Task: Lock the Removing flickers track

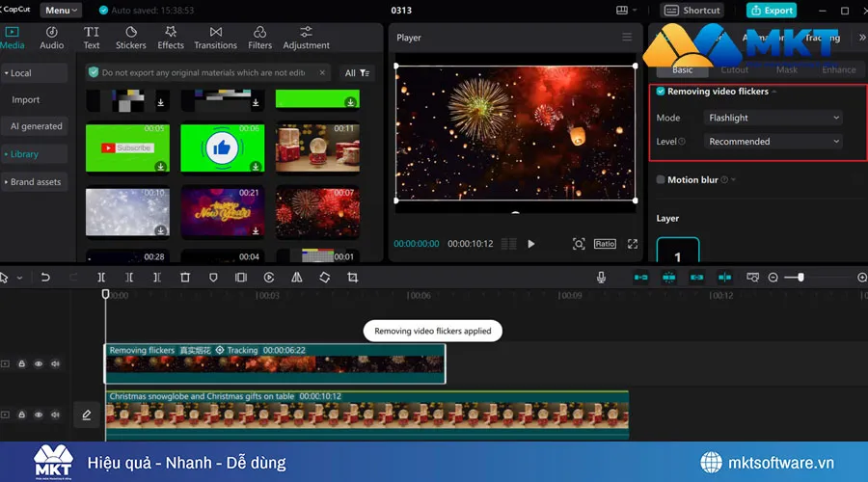Action: click(21, 363)
